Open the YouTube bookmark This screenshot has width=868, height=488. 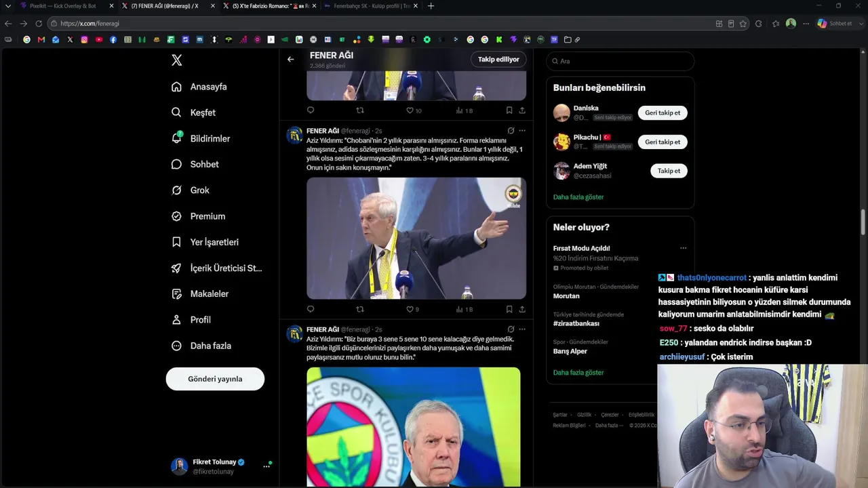99,40
